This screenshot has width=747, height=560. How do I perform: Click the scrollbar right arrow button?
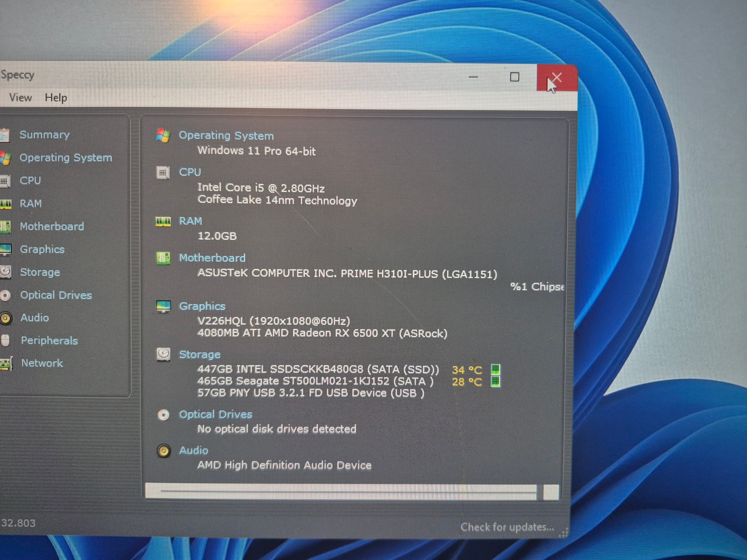point(551,492)
